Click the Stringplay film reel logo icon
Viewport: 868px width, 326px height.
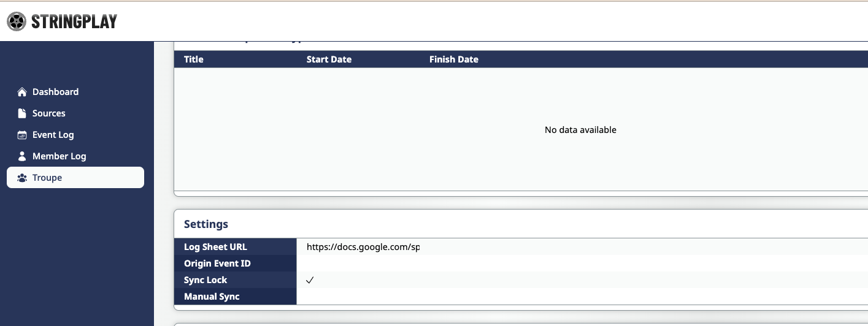pyautogui.click(x=17, y=21)
